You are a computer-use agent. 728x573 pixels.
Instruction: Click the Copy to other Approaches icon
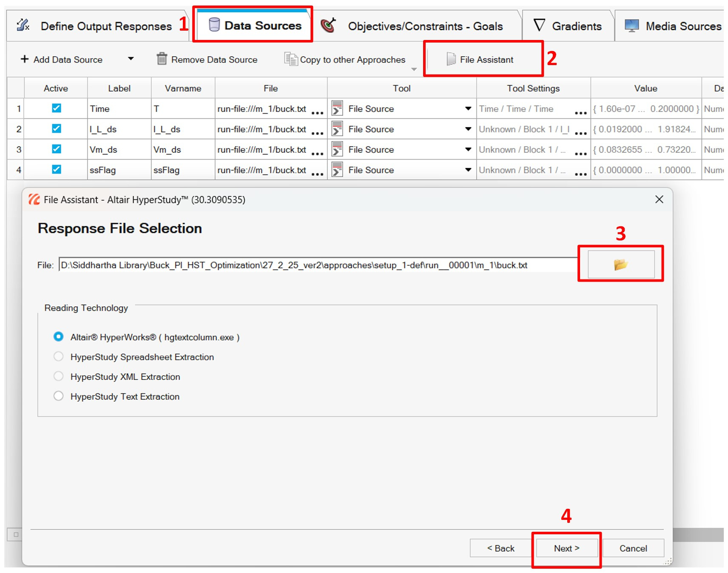coord(291,59)
